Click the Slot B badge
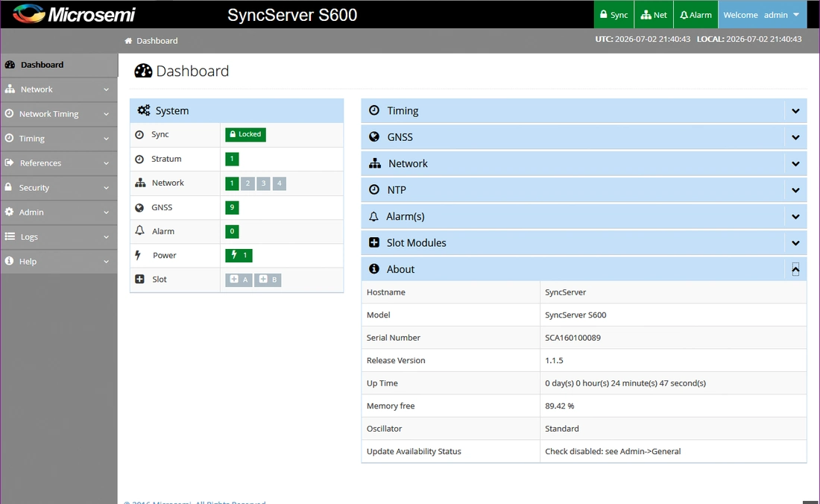820x504 pixels. tap(268, 280)
